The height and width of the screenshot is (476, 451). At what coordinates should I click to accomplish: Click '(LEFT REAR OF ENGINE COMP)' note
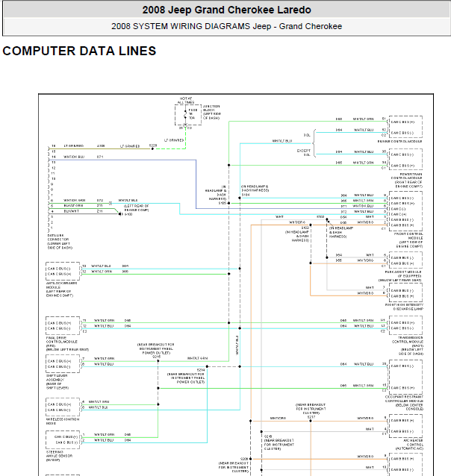(x=137, y=208)
